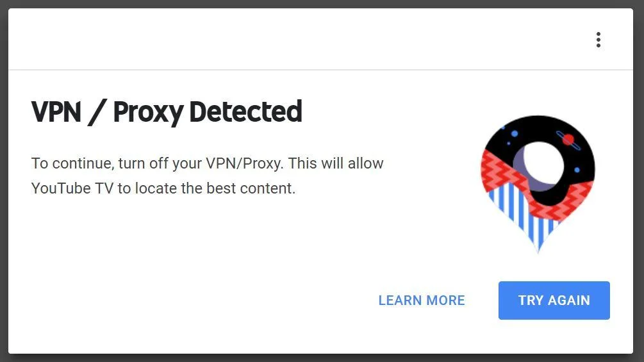Screen dimensions: 644x362
Task: Click the large blue dot near pin top
Action: [x=514, y=133]
